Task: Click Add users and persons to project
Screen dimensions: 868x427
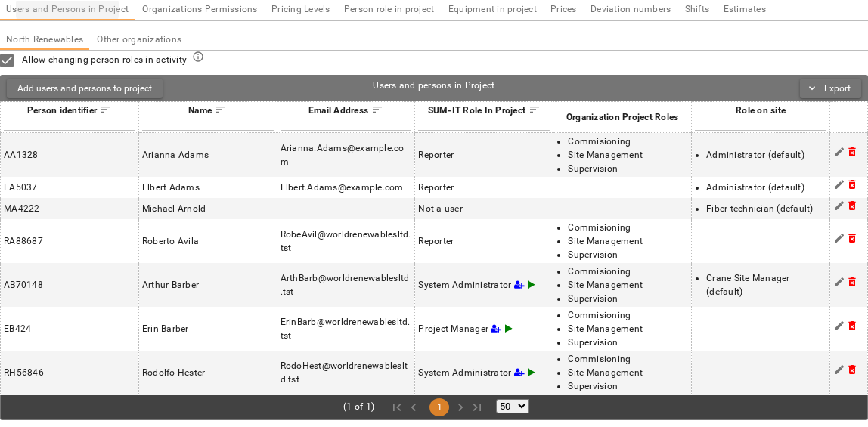Action: click(85, 88)
